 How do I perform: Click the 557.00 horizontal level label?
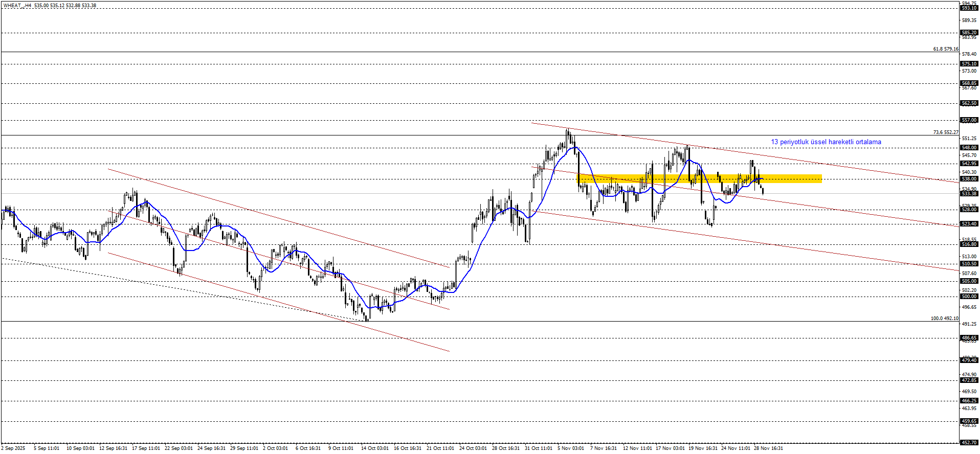(969, 120)
